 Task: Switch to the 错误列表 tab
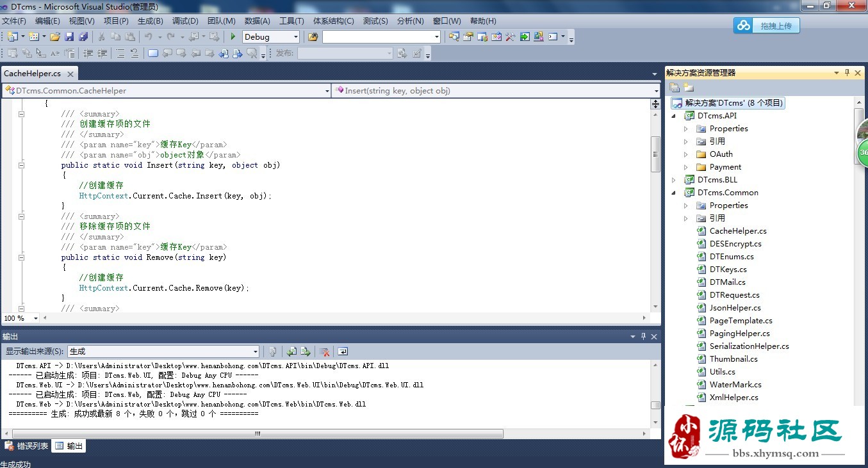tap(26, 446)
